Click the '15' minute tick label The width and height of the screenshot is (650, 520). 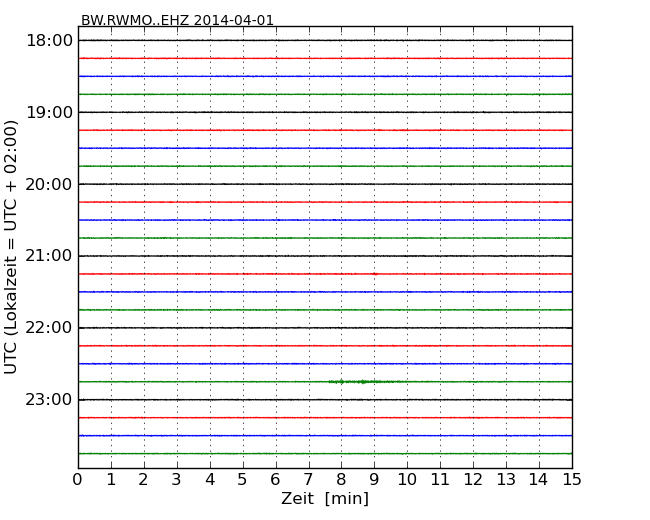572,480
